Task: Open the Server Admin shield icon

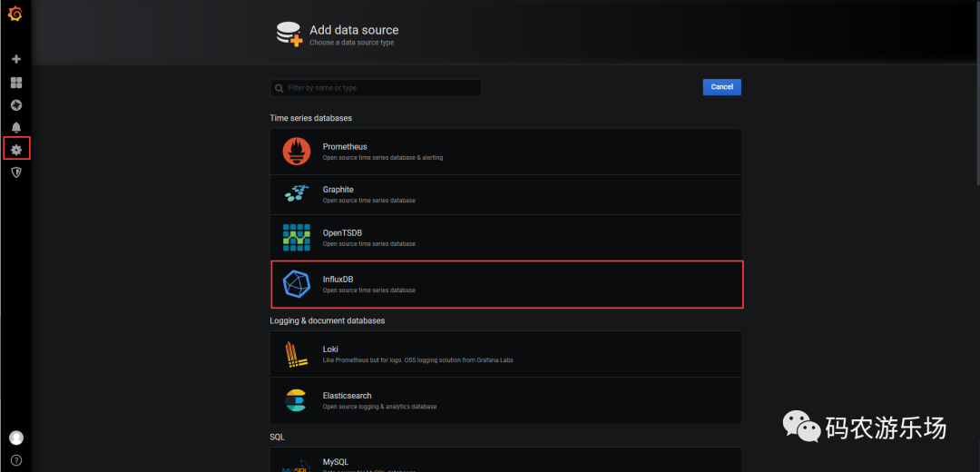Action: (16, 172)
